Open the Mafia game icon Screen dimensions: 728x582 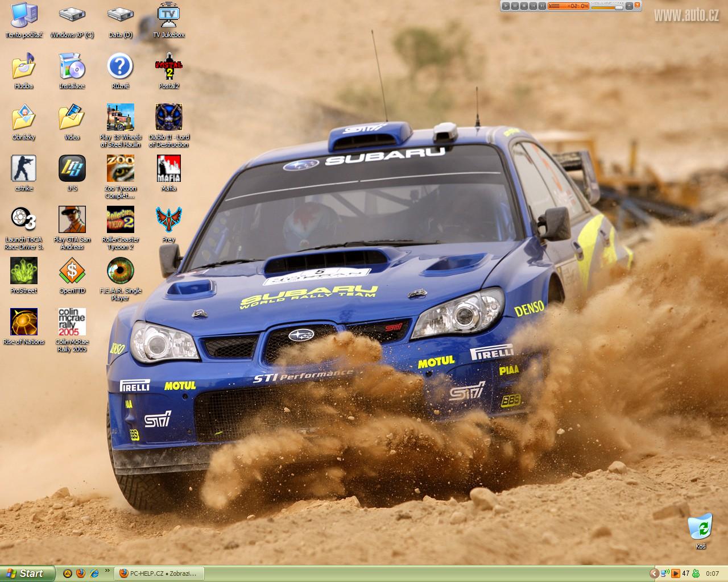pos(169,169)
